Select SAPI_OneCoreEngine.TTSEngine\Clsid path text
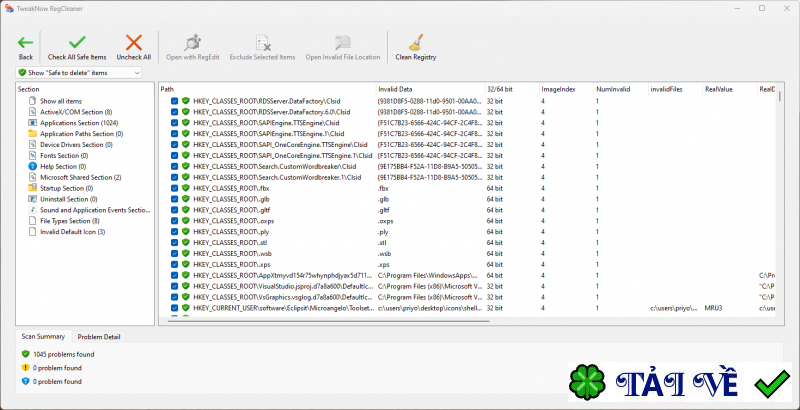The height and width of the screenshot is (410, 800). [x=281, y=145]
